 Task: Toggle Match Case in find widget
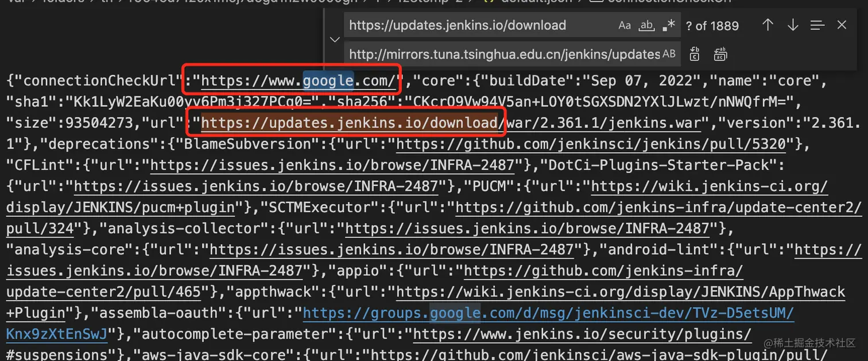pos(625,25)
